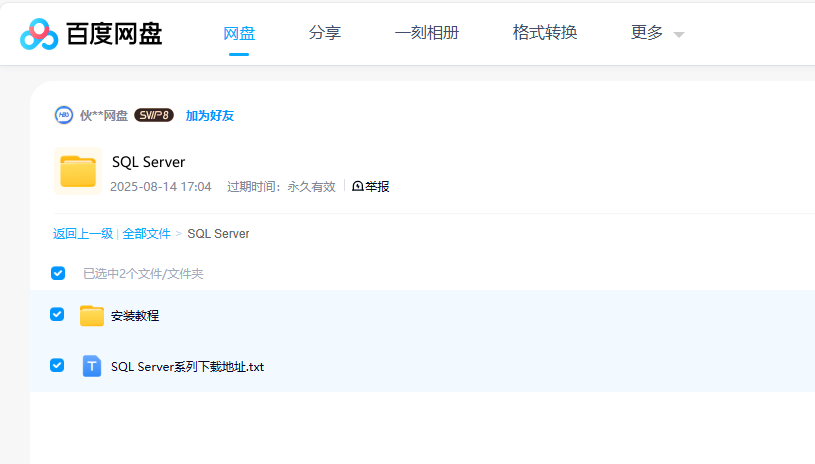The image size is (815, 464).
Task: Open the SQL Server系列下载地址.txt file name
Action: click(187, 367)
